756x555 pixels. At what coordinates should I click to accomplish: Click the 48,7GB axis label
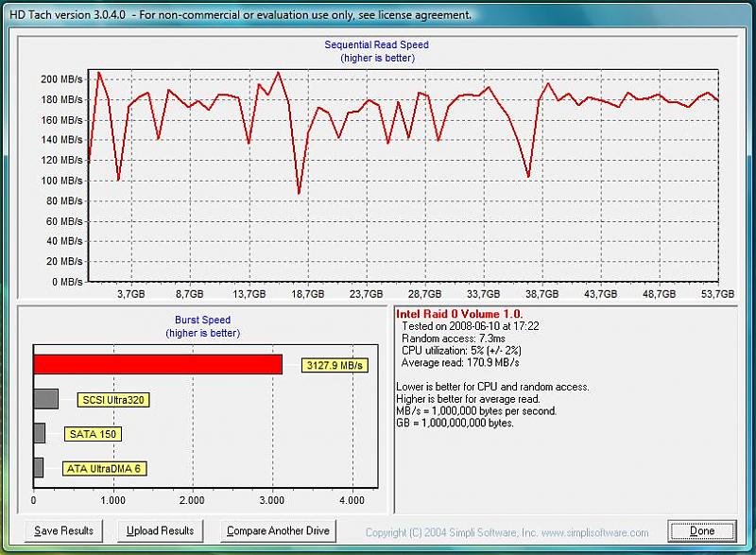pyautogui.click(x=659, y=294)
